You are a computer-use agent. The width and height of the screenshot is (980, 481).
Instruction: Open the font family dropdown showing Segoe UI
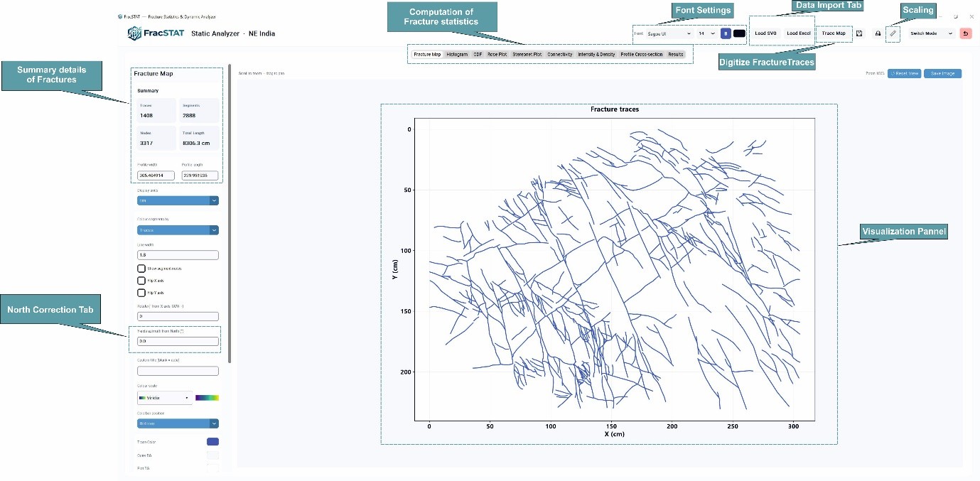[669, 33]
